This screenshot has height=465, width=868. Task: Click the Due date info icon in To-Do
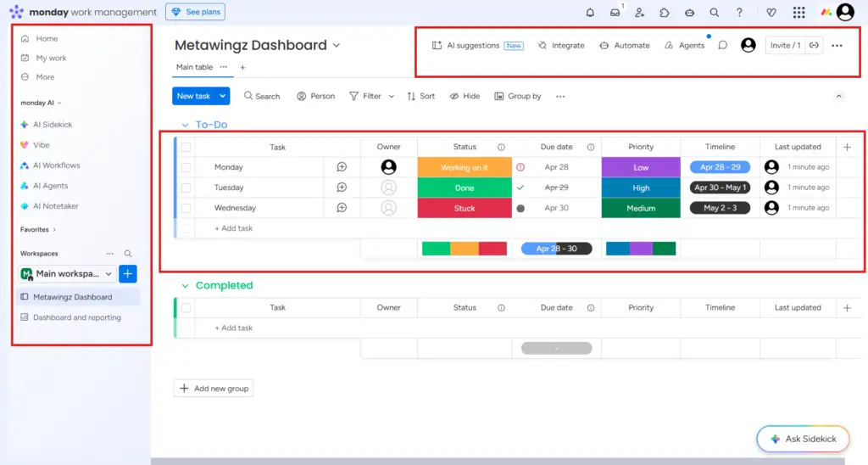point(591,147)
